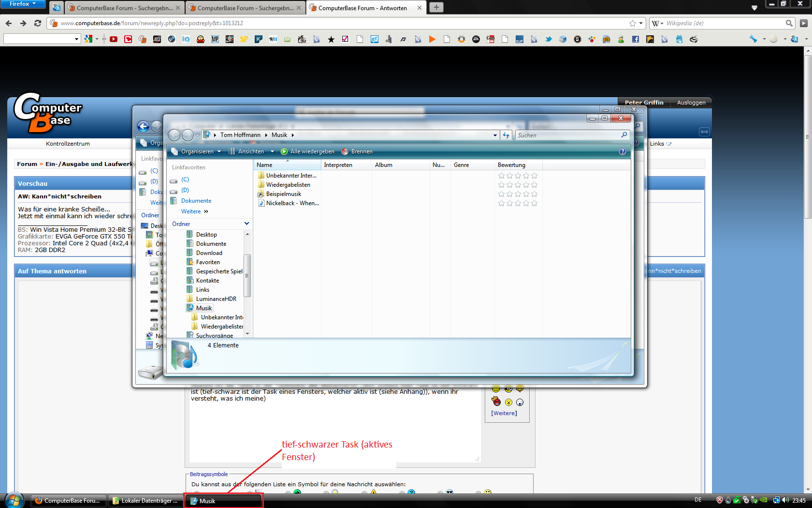This screenshot has width=812, height=508.
Task: Open the volume tray icon
Action: click(785, 500)
